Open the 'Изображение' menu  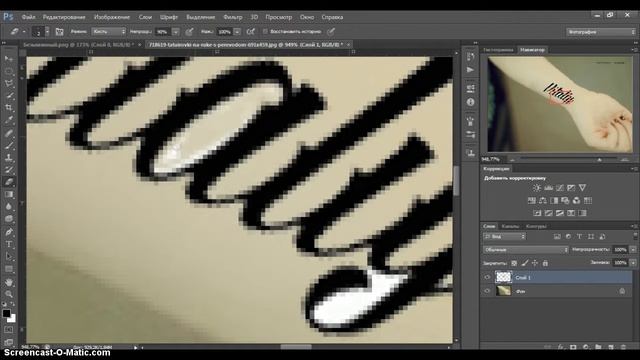(x=111, y=17)
